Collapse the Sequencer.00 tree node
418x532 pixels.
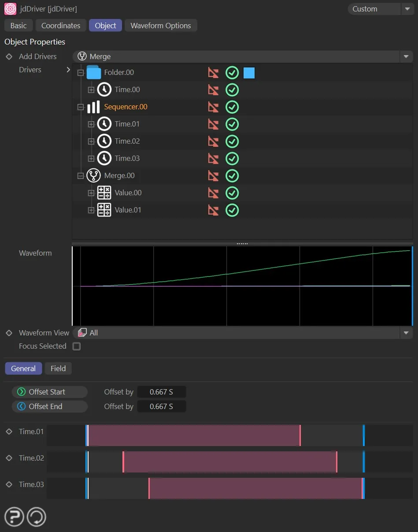coord(81,107)
